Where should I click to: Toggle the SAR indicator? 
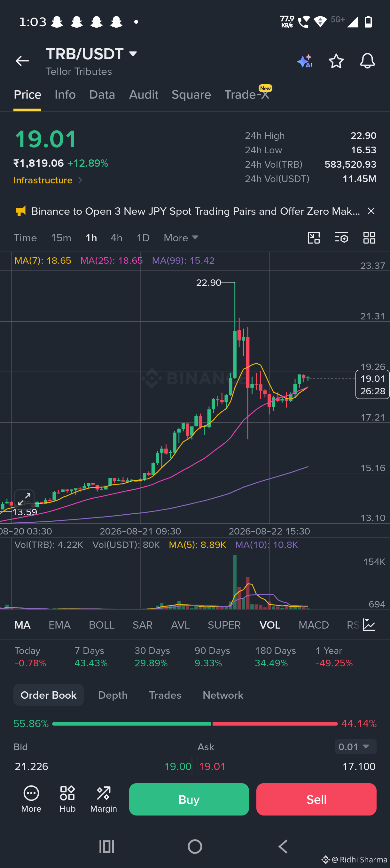click(143, 625)
